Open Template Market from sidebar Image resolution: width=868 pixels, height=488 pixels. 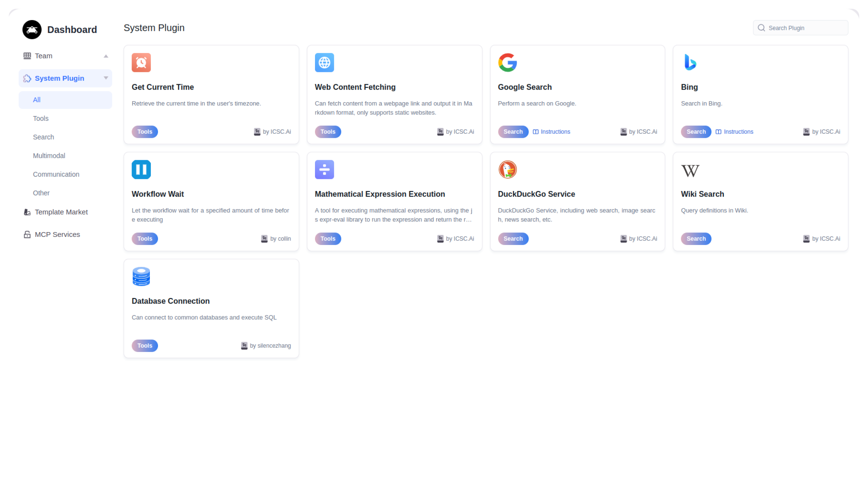tap(61, 212)
